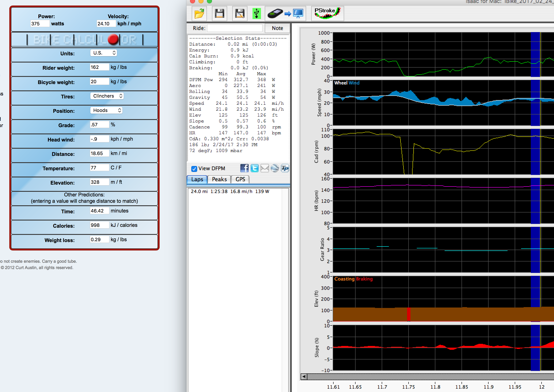Click the green USB connection icon
Image resolution: width=554 pixels, height=392 pixels.
click(257, 14)
